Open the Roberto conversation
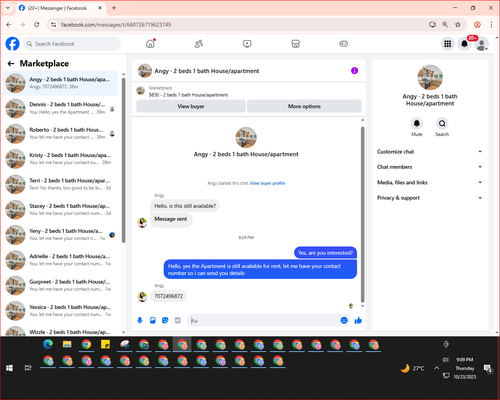 pyautogui.click(x=61, y=133)
